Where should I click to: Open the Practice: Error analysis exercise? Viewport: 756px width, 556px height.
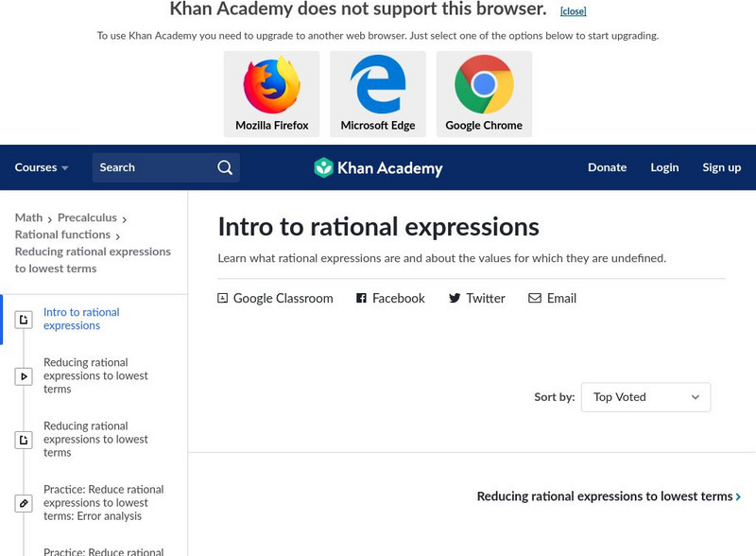tap(103, 503)
